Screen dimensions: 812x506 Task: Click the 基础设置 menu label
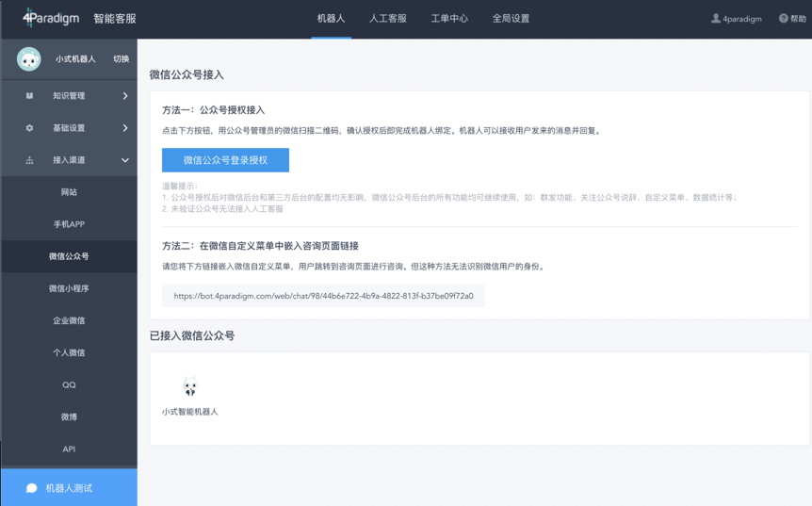(69, 128)
